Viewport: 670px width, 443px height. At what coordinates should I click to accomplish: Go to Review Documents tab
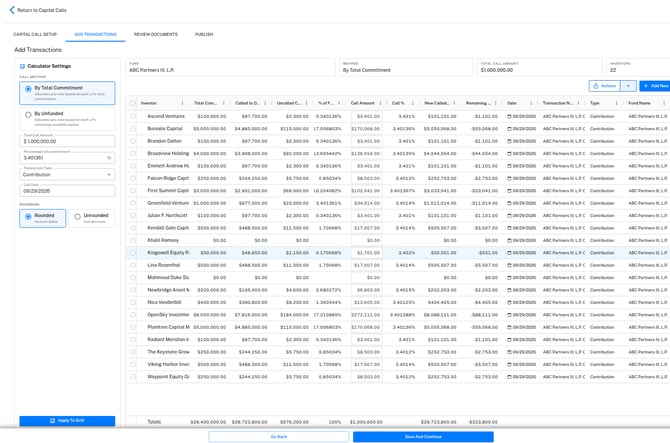[x=156, y=34]
